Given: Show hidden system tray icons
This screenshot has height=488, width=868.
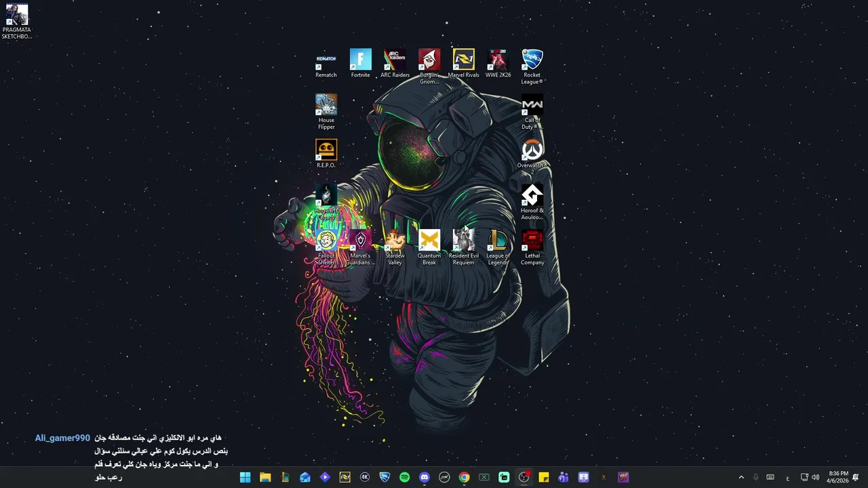Looking at the screenshot, I should click(x=741, y=477).
